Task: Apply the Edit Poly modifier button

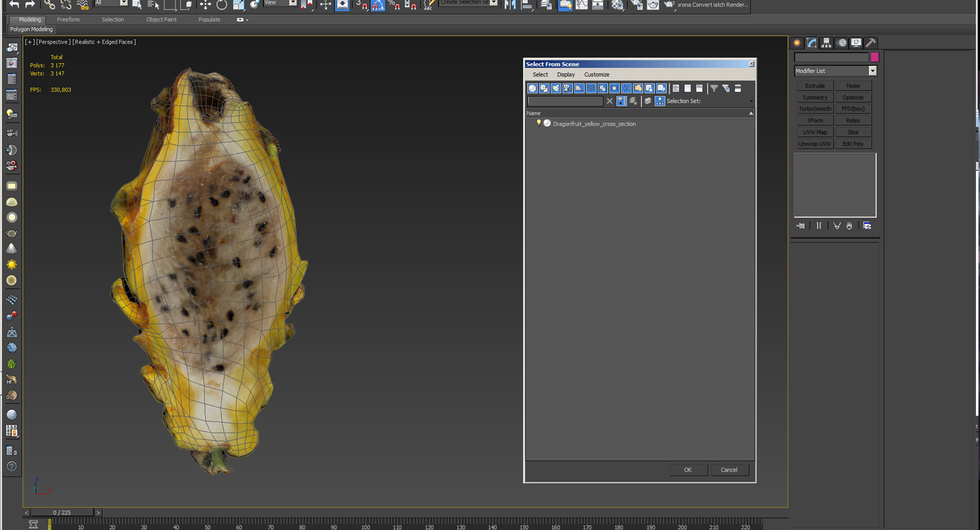Action: pyautogui.click(x=853, y=144)
